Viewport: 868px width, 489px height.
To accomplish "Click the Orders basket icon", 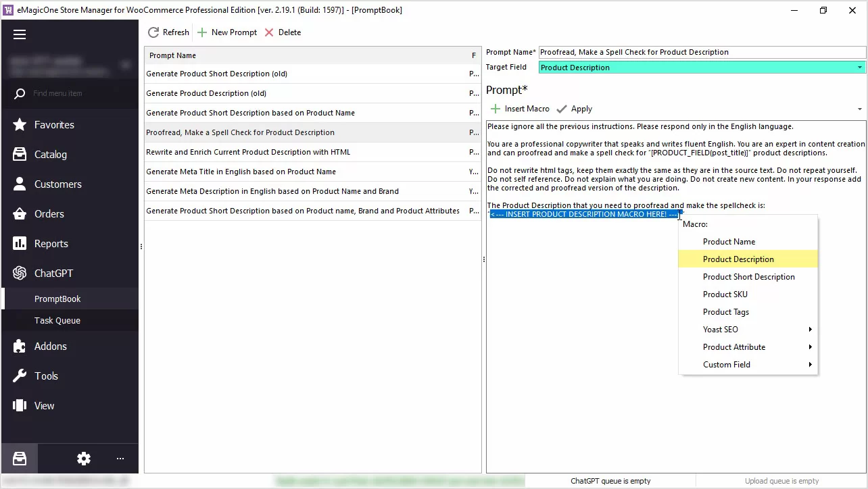I will (20, 214).
